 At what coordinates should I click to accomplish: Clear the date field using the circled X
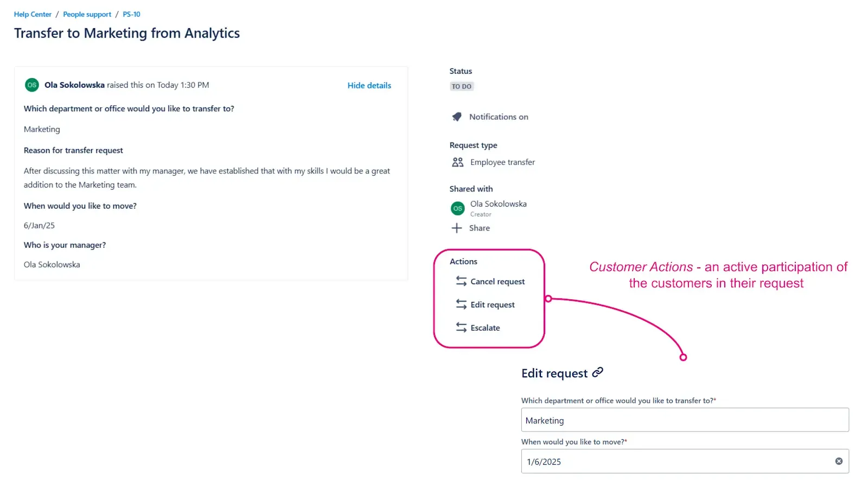838,461
